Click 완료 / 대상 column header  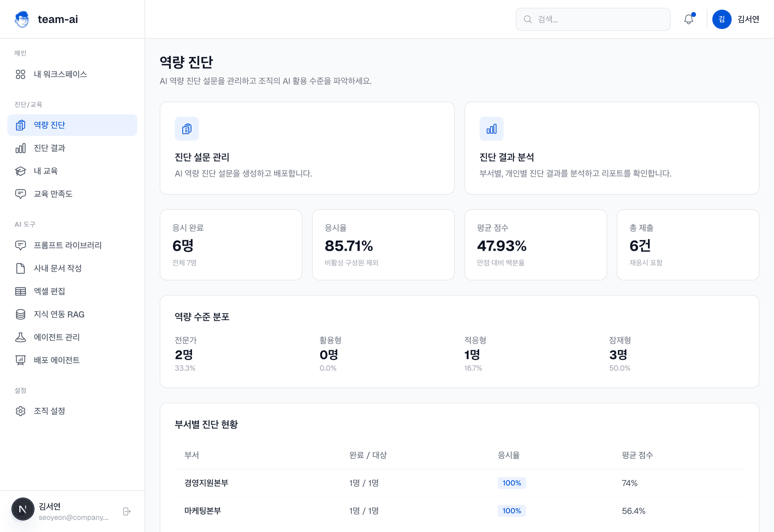point(368,455)
